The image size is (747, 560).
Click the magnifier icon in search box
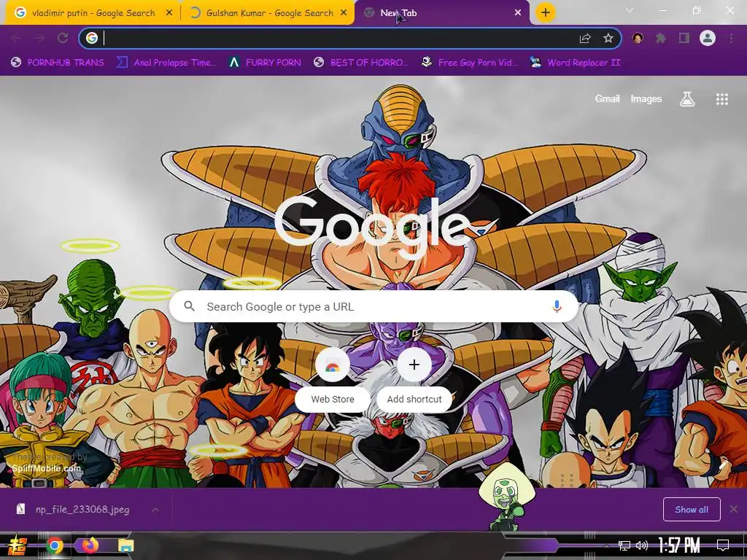(x=189, y=306)
